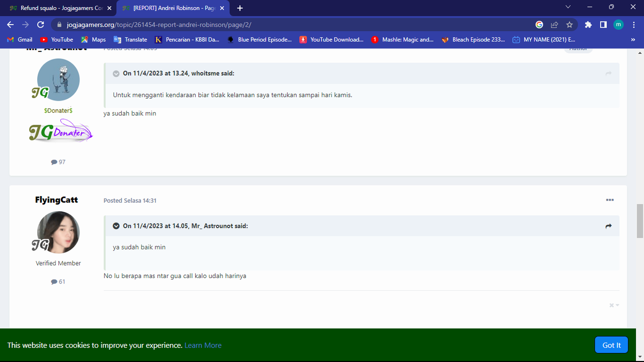644x362 pixels.
Task: Click the $Donater$ group label
Action: pos(58,111)
